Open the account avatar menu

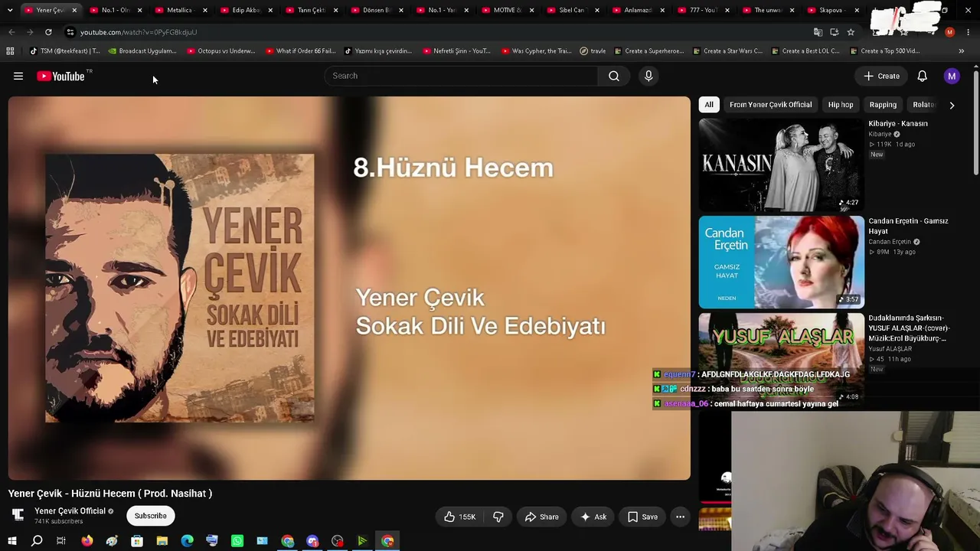pyautogui.click(x=952, y=76)
